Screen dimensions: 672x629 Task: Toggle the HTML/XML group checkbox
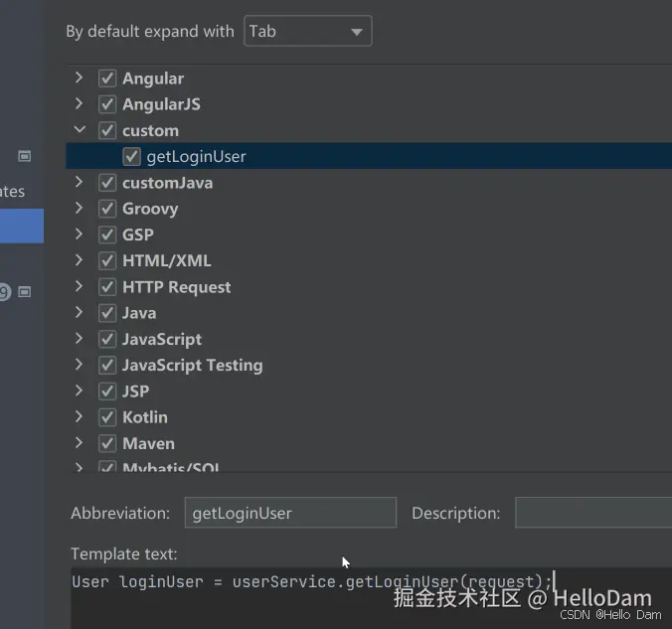(x=107, y=261)
